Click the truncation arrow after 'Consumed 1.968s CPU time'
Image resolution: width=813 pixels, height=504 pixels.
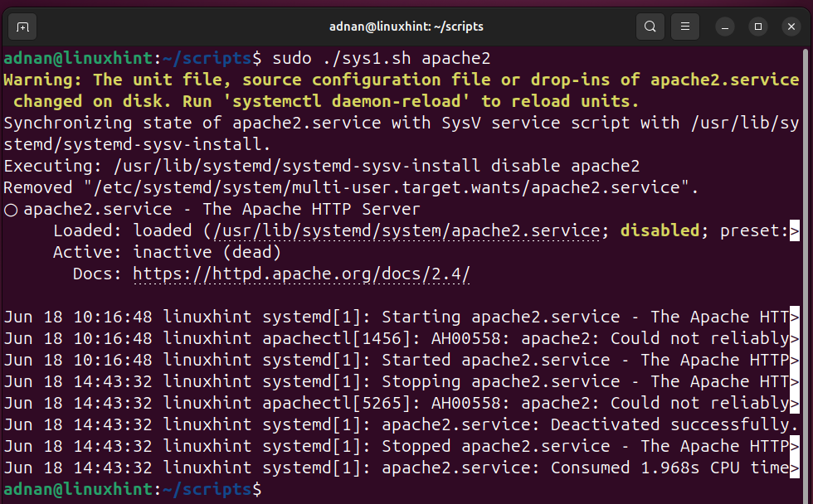point(795,468)
